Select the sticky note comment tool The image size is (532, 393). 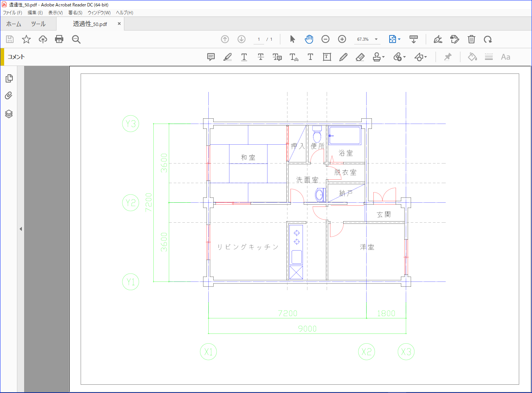[x=211, y=57]
